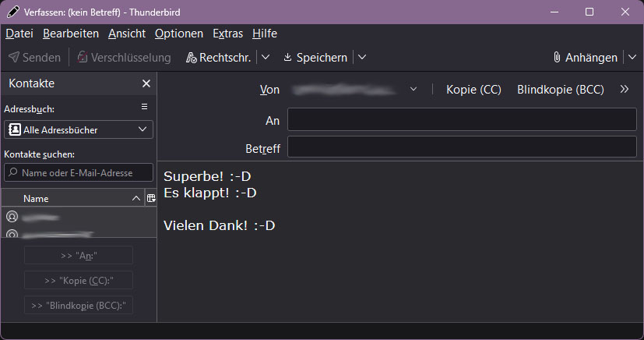Click the Speichern save icon
The height and width of the screenshot is (340, 644).
coord(287,58)
